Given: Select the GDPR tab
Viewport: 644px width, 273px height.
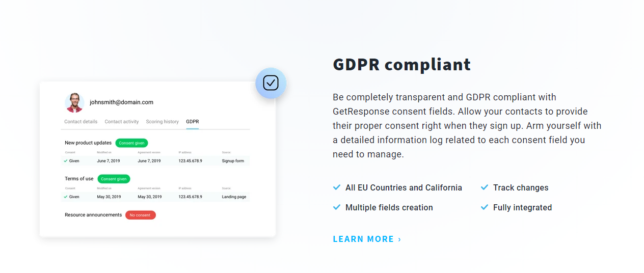Looking at the screenshot, I should 192,122.
